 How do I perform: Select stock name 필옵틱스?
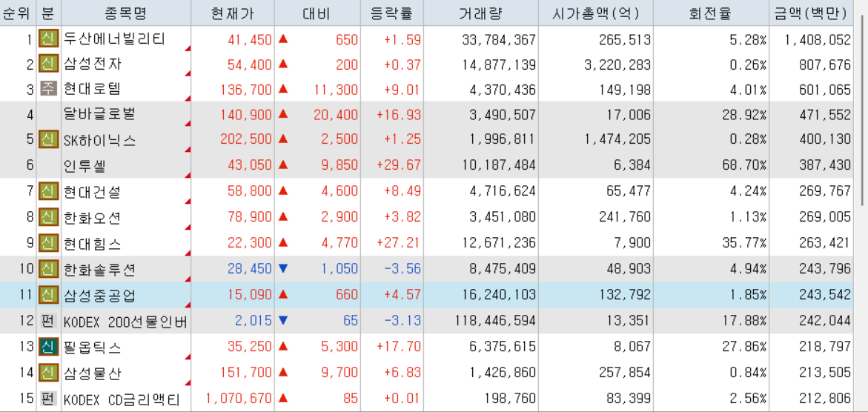[x=93, y=348]
